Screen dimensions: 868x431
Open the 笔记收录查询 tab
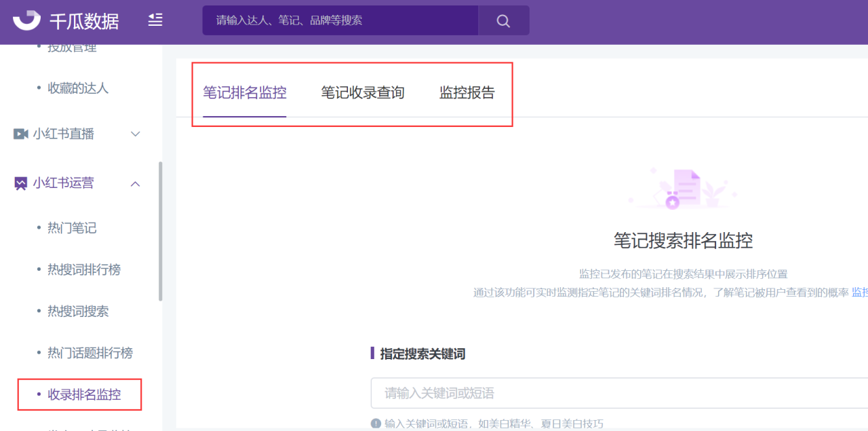coord(363,93)
